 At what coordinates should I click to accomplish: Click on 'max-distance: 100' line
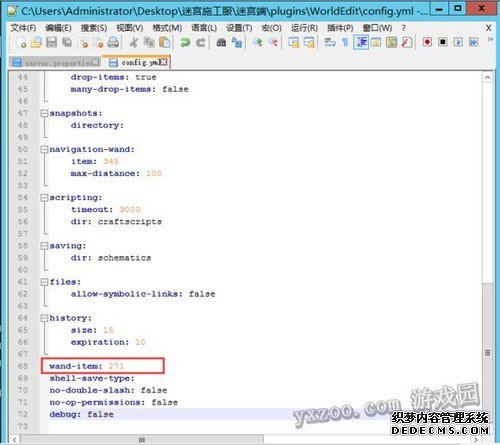[116, 173]
